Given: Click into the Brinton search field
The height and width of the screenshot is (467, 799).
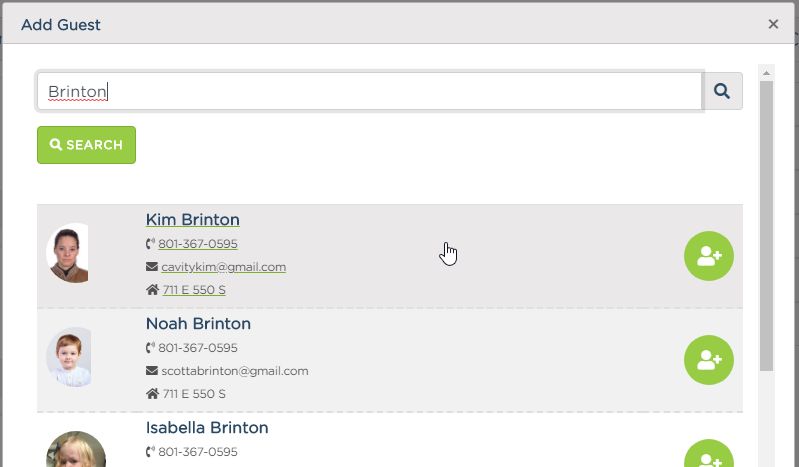Looking at the screenshot, I should click(x=369, y=91).
